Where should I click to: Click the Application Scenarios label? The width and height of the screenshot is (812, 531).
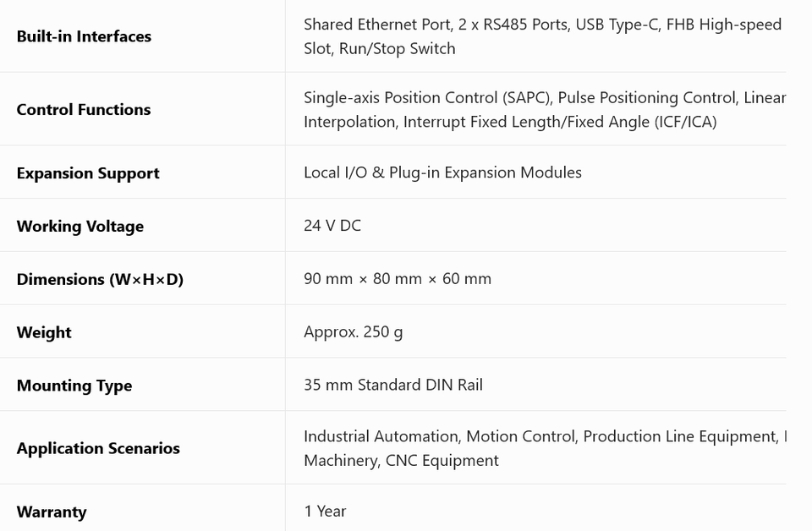pos(98,448)
